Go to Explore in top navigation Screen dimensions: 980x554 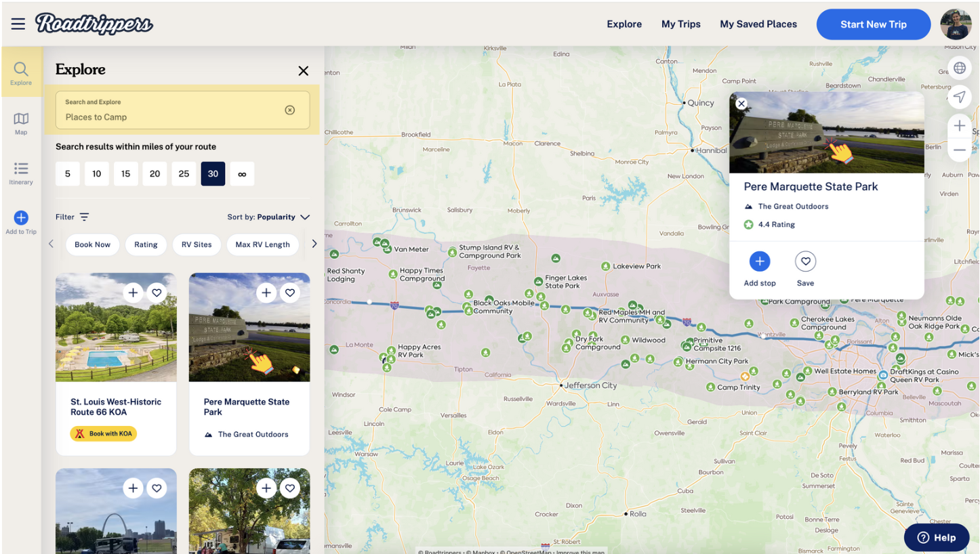pos(624,24)
